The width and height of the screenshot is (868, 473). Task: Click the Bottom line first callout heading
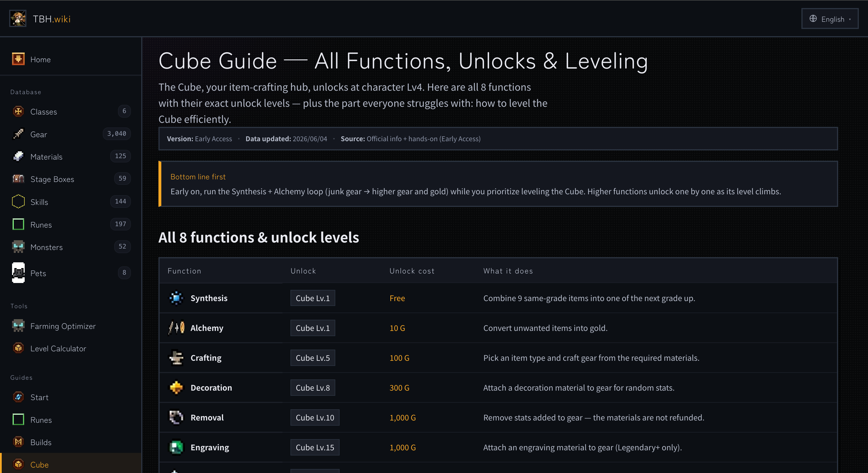click(x=198, y=177)
